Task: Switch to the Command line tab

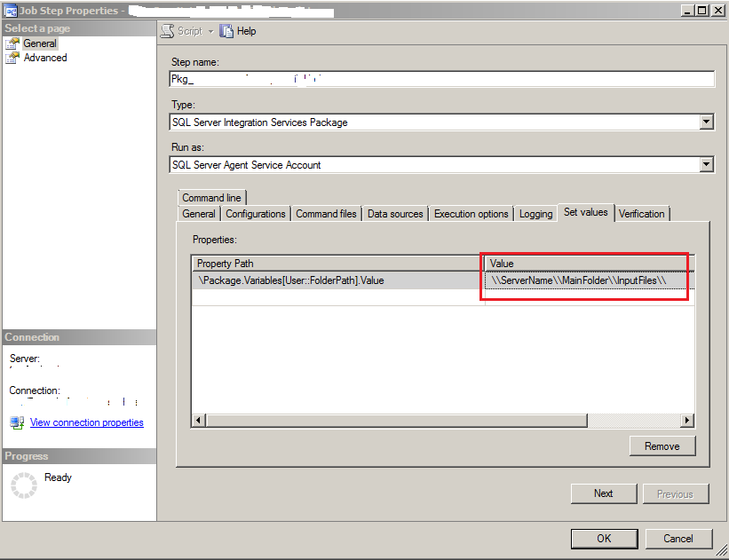Action: click(212, 198)
